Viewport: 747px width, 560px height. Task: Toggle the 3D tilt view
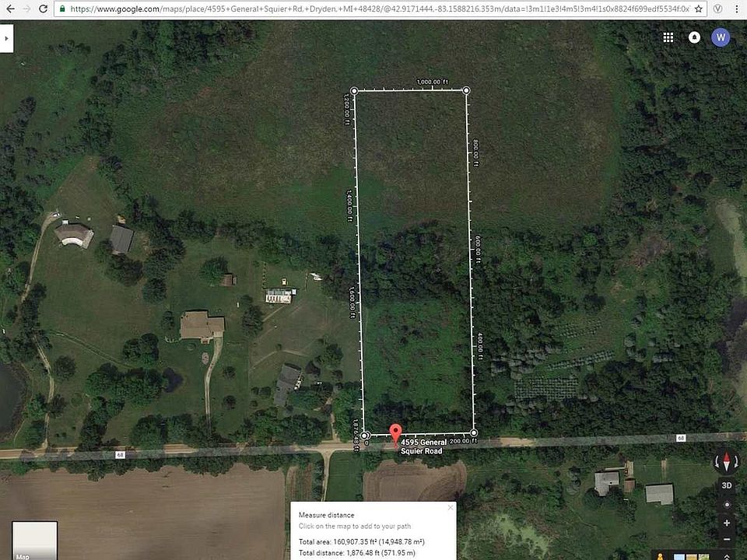tap(727, 485)
